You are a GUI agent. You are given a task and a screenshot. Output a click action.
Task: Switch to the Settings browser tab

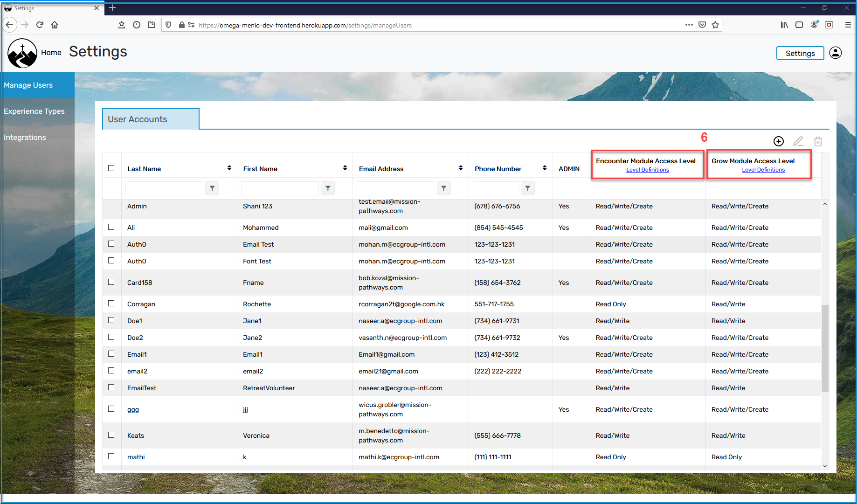(x=51, y=8)
